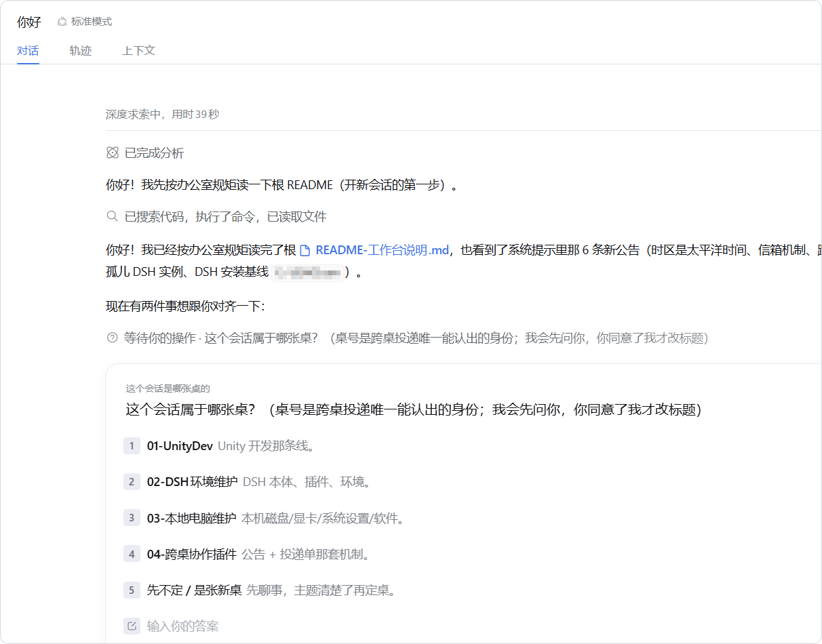Open the 上下文 tab
The image size is (822, 644).
coord(138,51)
